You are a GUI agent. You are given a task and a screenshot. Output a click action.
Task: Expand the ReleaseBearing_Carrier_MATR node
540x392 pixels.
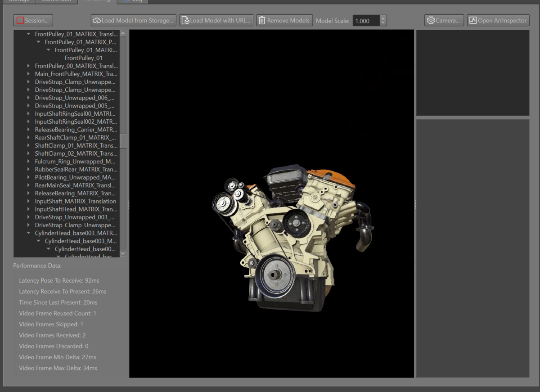click(x=29, y=130)
